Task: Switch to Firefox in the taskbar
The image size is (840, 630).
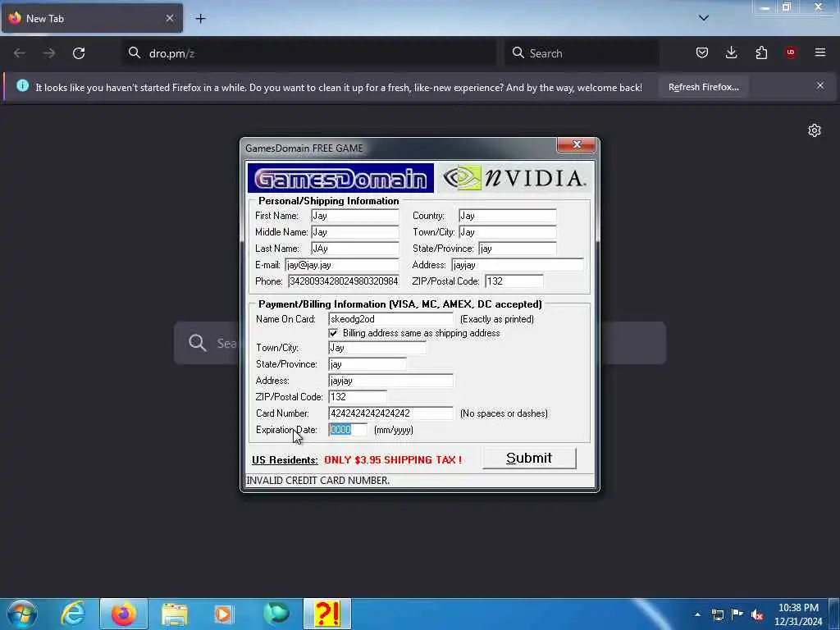Action: (x=124, y=614)
